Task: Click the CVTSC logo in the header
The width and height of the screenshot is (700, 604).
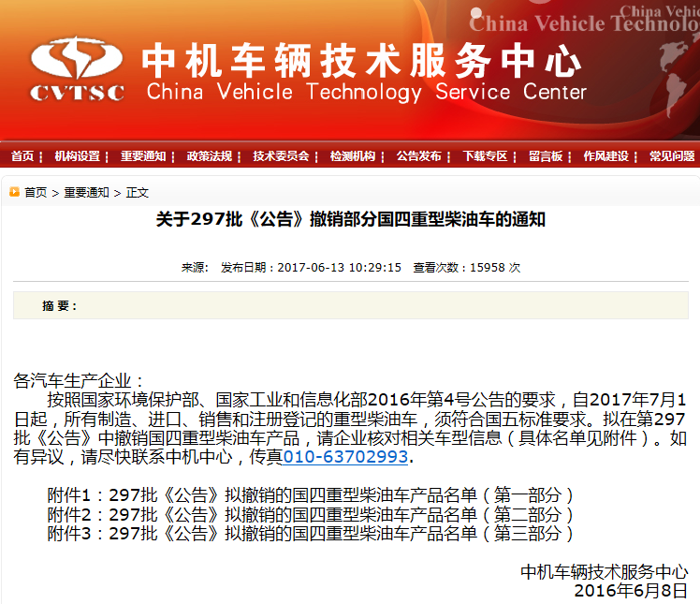Action: pos(77,69)
